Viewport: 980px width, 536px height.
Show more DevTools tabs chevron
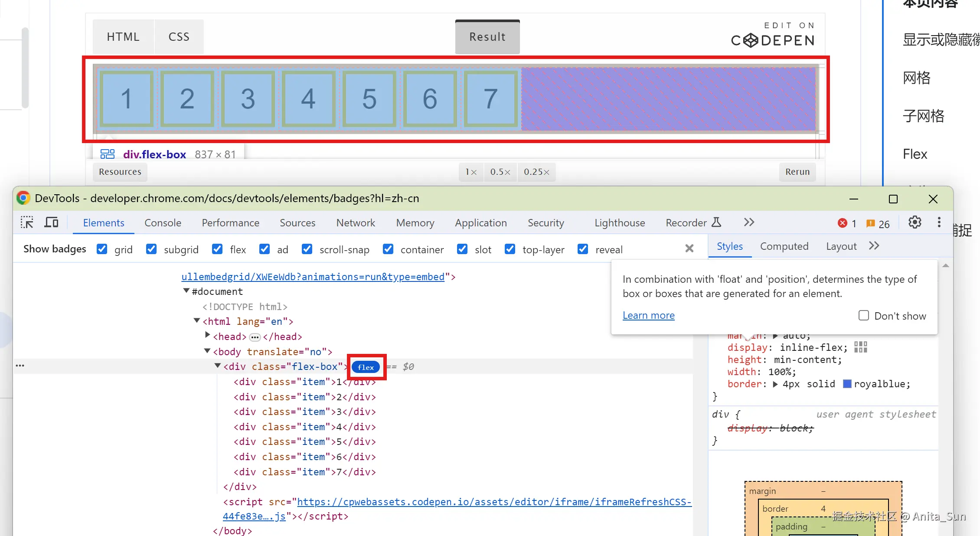(x=749, y=222)
